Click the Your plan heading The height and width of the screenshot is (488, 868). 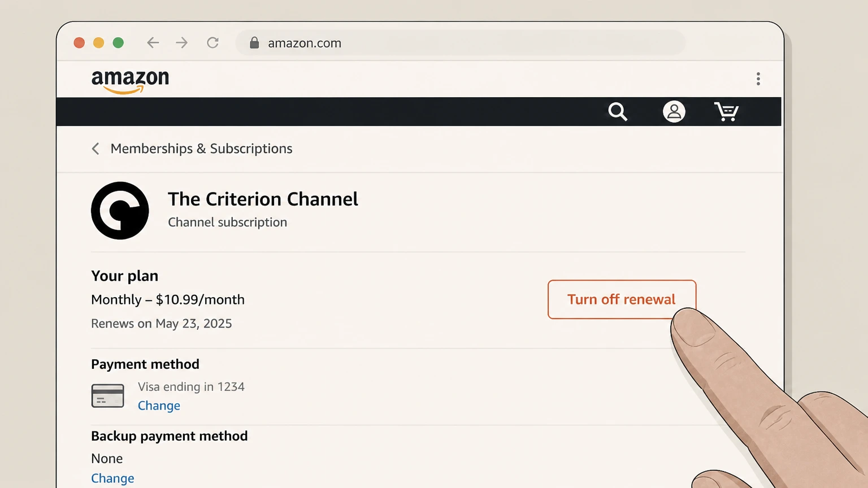point(125,276)
